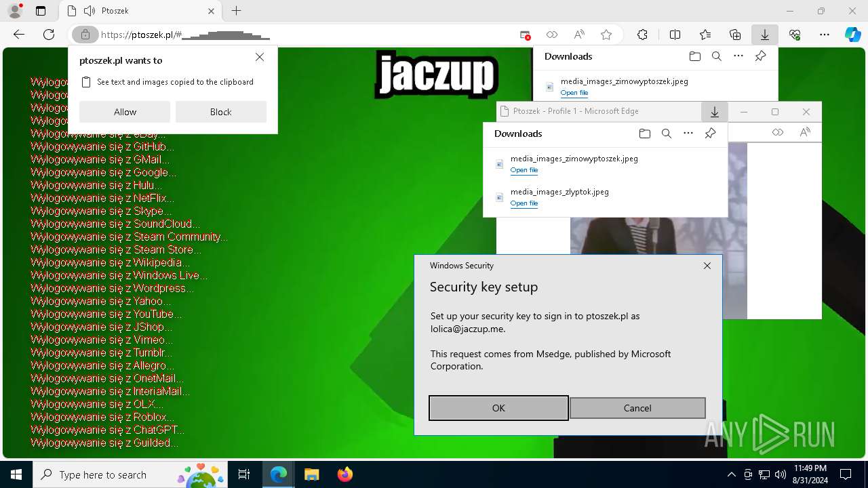Open downloads folder in popup window panel
This screenshot has height=488, width=868.
coord(644,134)
